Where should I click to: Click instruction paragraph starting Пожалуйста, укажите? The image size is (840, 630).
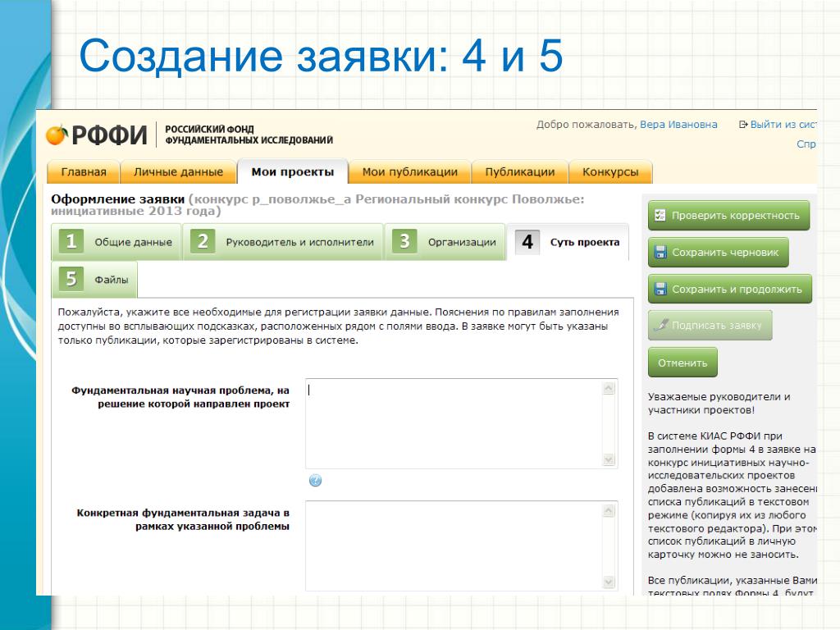click(339, 326)
